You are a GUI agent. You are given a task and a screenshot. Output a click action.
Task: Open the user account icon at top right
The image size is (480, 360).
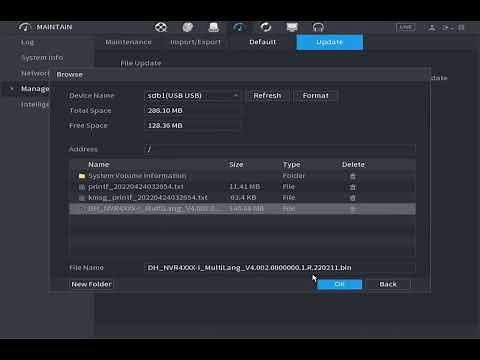432,28
